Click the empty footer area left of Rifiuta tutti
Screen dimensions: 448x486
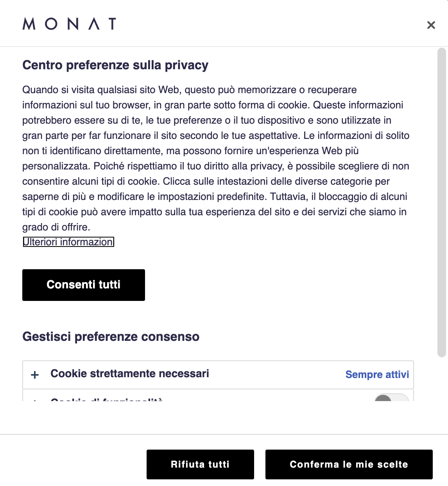74,464
